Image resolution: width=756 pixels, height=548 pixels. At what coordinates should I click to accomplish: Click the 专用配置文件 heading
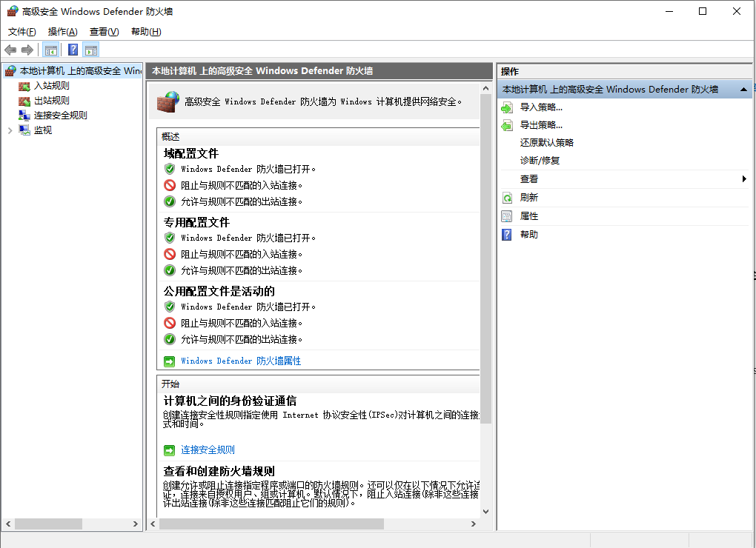pos(196,222)
